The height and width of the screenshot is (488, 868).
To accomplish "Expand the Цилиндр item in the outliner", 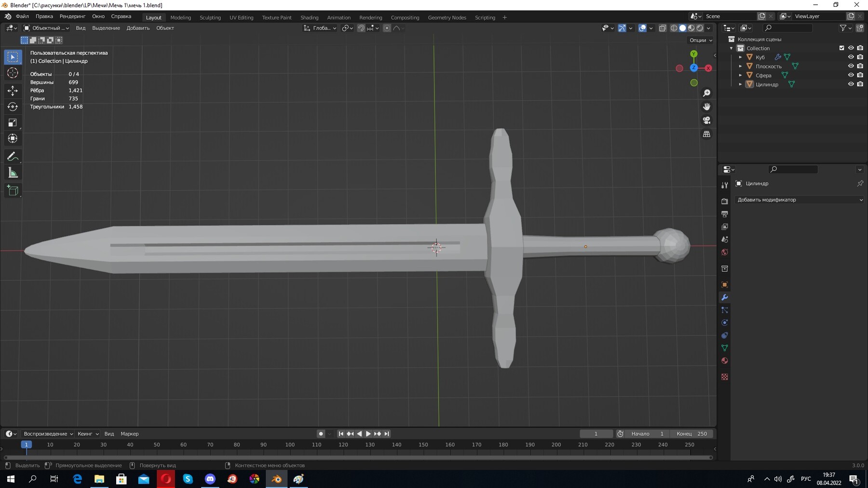I will click(741, 84).
